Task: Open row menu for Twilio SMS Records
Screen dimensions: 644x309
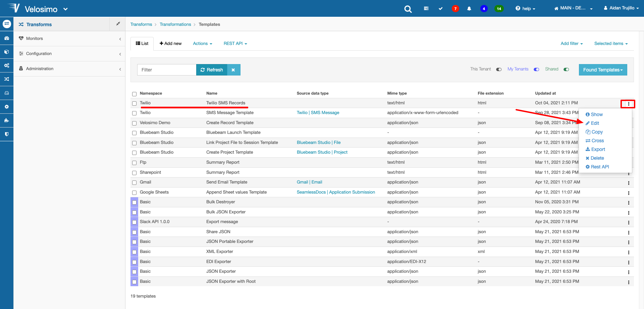Action: (x=629, y=104)
